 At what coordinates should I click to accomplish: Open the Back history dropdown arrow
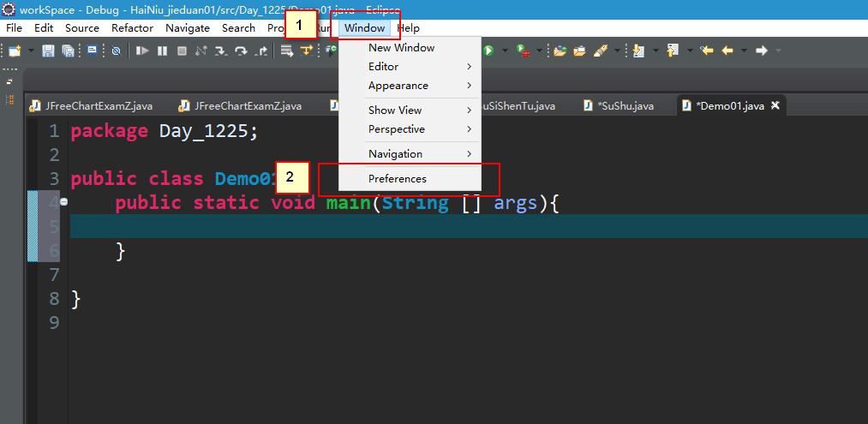coord(744,51)
